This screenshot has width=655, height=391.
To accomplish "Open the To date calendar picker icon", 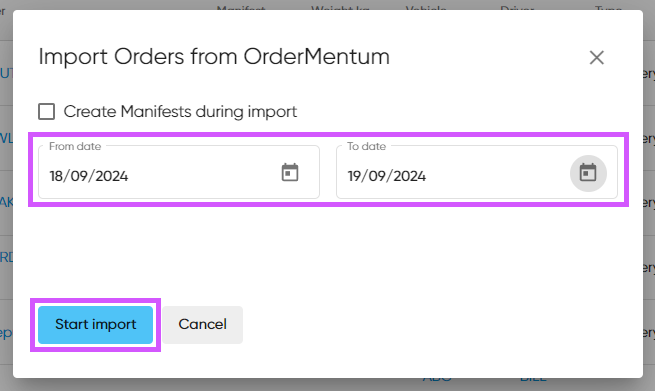I will click(x=588, y=173).
